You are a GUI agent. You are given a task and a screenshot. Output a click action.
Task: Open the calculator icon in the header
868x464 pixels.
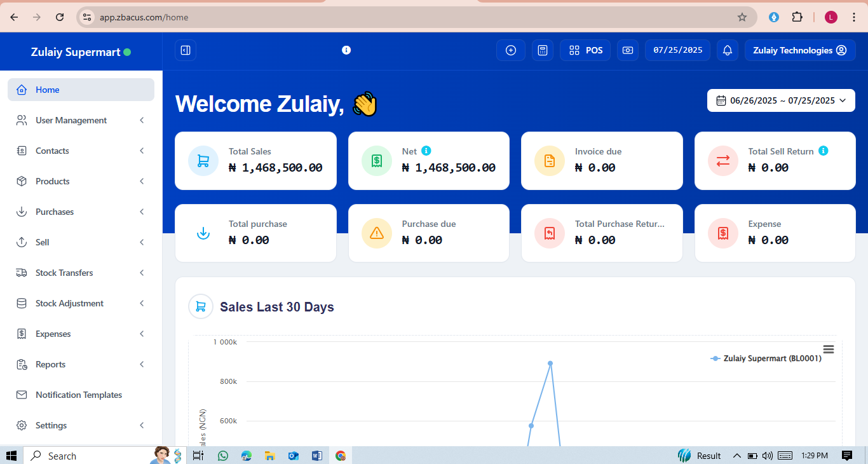[543, 50]
